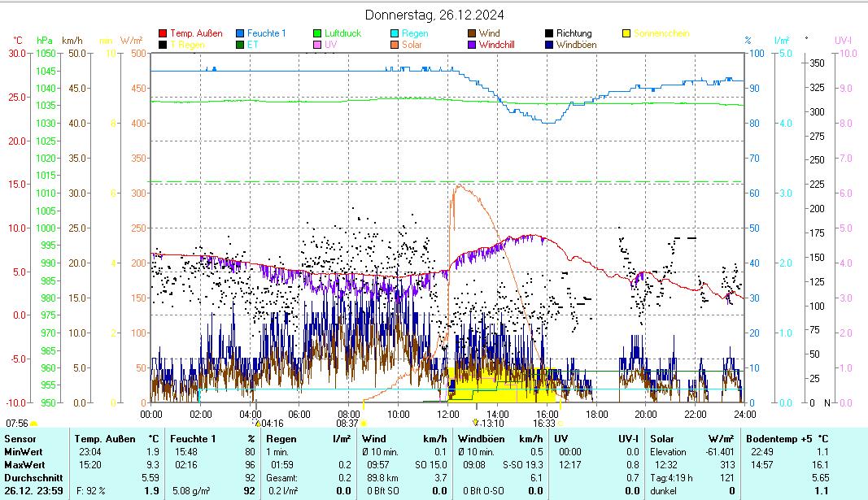Click the 08:37 time marker below the axis
868x500 pixels.
pos(347,423)
